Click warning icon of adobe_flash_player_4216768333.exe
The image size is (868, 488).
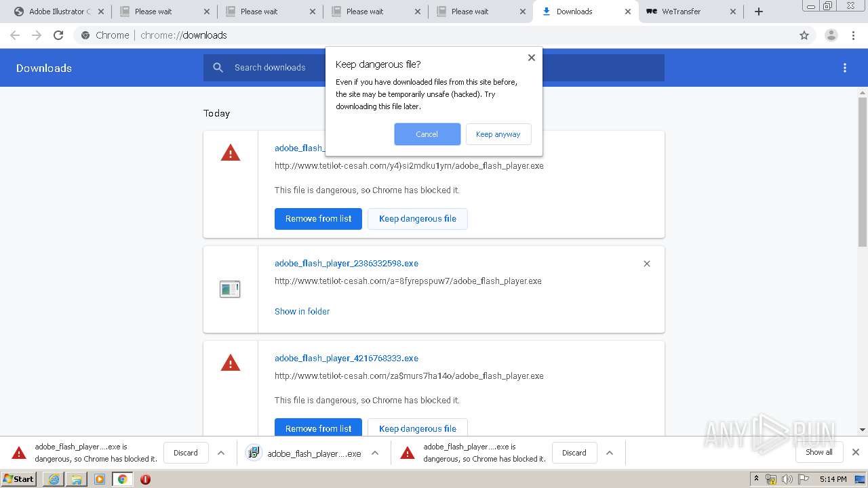point(231,363)
